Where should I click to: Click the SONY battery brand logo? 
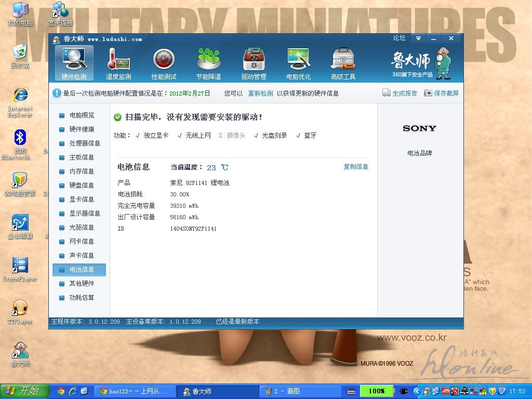pyautogui.click(x=419, y=128)
